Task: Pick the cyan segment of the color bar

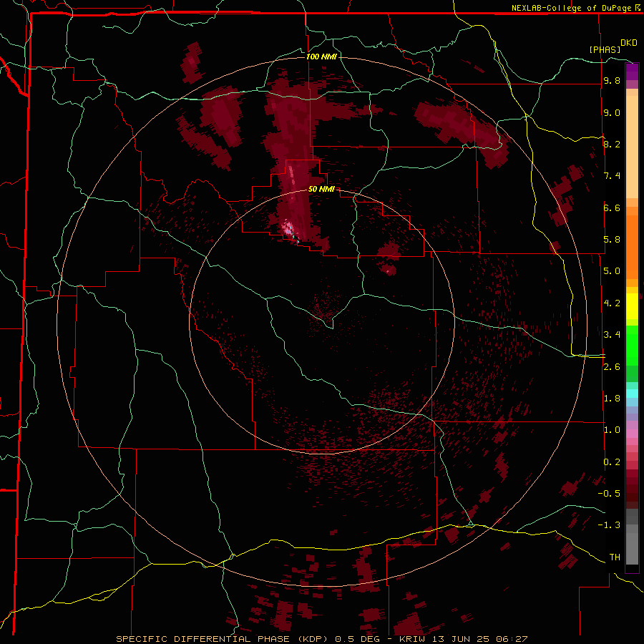Action: 632,394
